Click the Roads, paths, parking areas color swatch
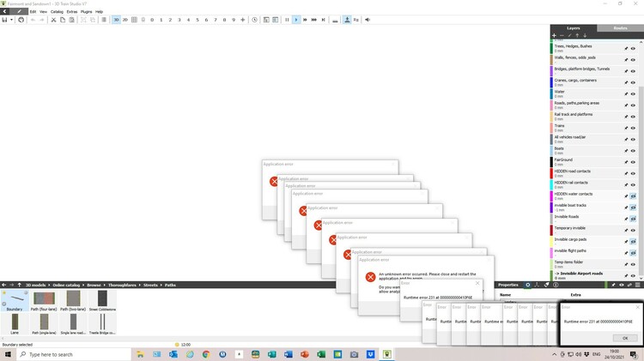The height and width of the screenshot is (361, 644). point(551,105)
